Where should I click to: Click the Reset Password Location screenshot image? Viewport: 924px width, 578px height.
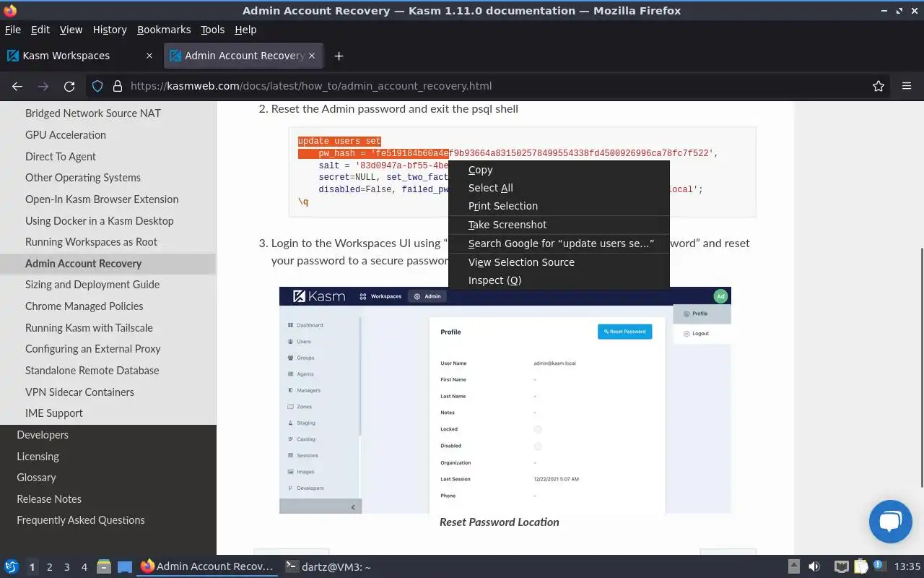[x=505, y=400]
